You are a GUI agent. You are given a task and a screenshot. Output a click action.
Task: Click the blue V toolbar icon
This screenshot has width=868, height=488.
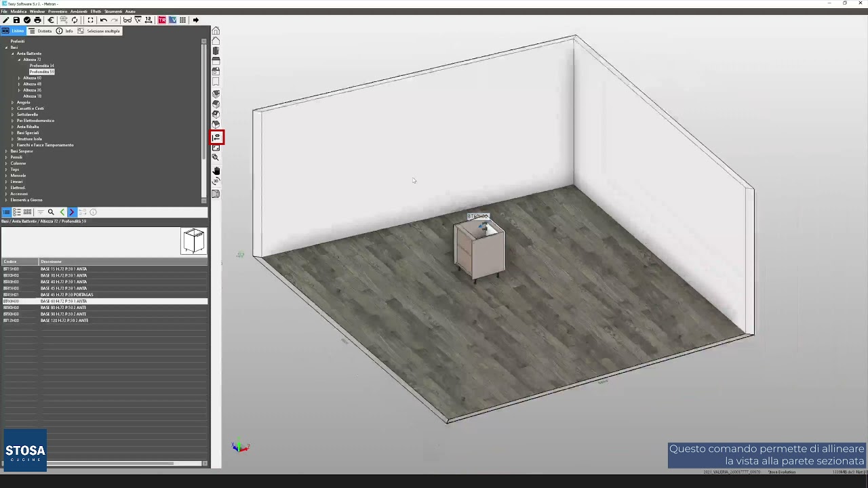click(172, 20)
